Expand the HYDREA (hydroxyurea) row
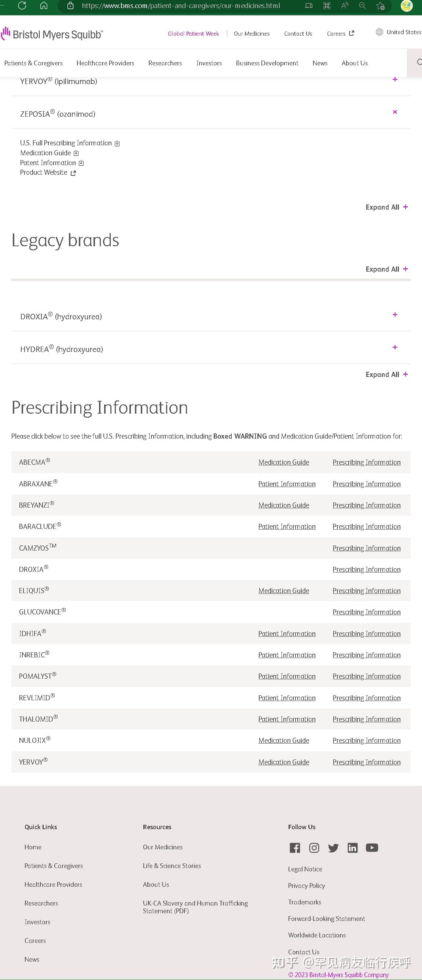Screen dimensions: 422x980 click(x=395, y=347)
